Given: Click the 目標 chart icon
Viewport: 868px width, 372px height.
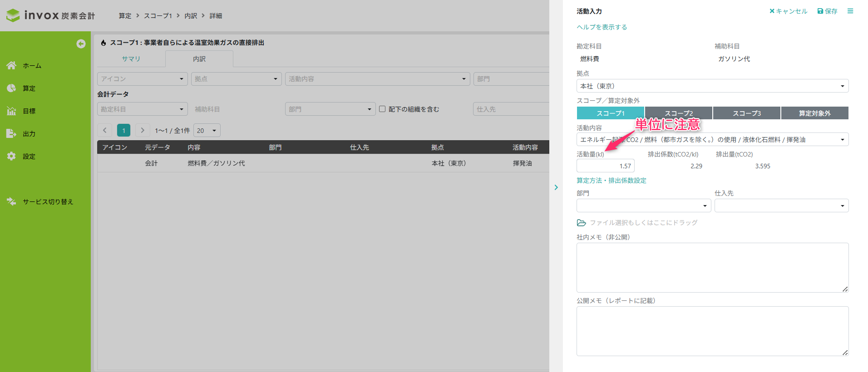Looking at the screenshot, I should [x=11, y=111].
